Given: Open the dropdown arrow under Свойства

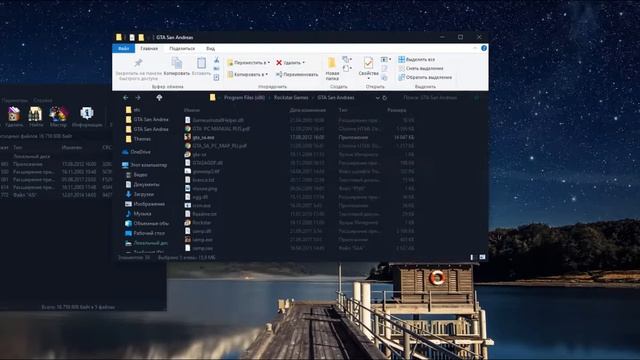Looking at the screenshot, I should click(x=369, y=78).
